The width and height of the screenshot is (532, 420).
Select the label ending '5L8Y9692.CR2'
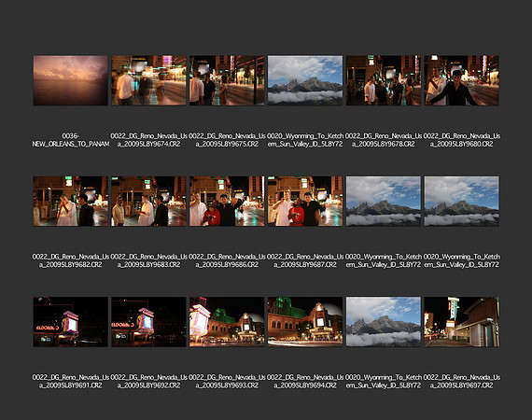(148, 382)
